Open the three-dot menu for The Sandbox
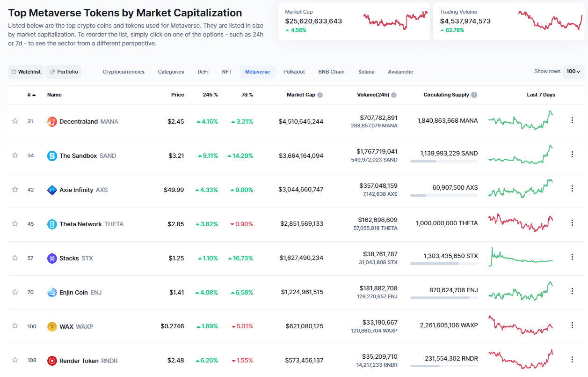 click(x=572, y=154)
